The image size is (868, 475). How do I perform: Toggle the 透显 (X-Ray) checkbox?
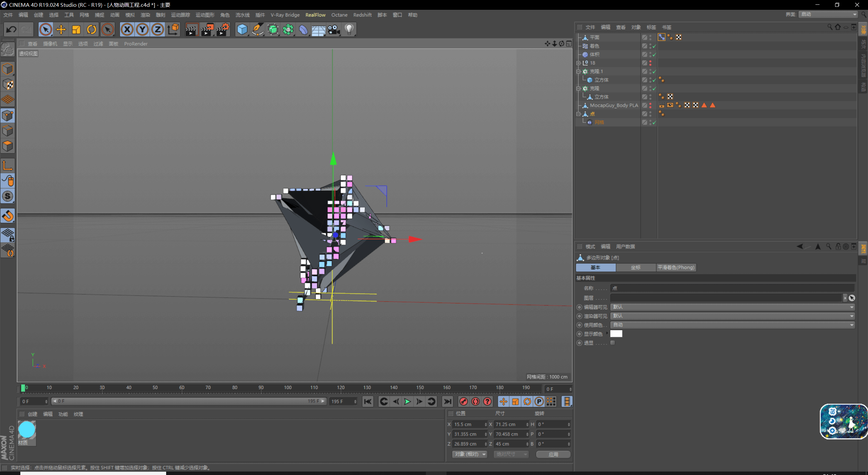coord(613,343)
